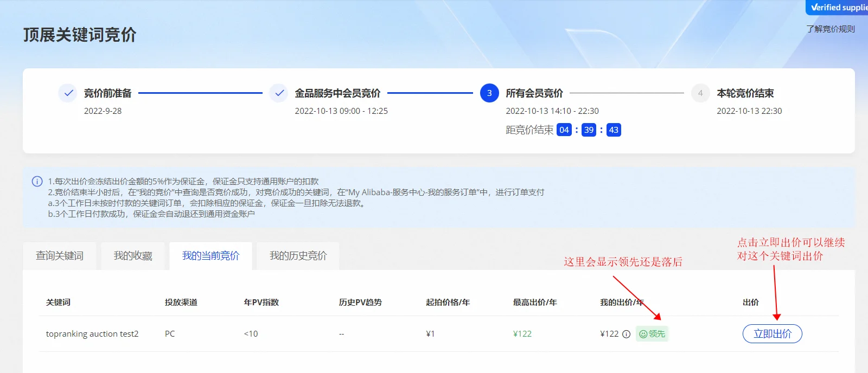Click the info icon in the notice box
868x373 pixels.
click(x=37, y=182)
